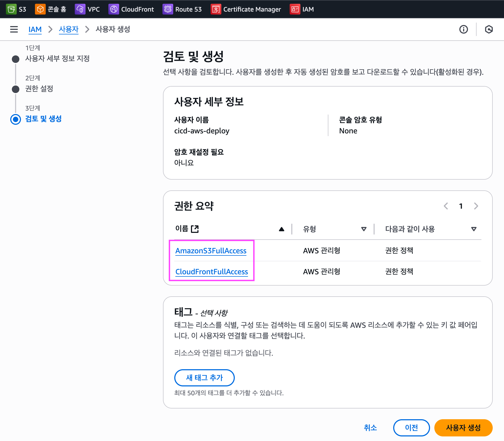Open the Certificate Manager shortcut icon
Viewport: 504px width, 441px height.
click(216, 9)
